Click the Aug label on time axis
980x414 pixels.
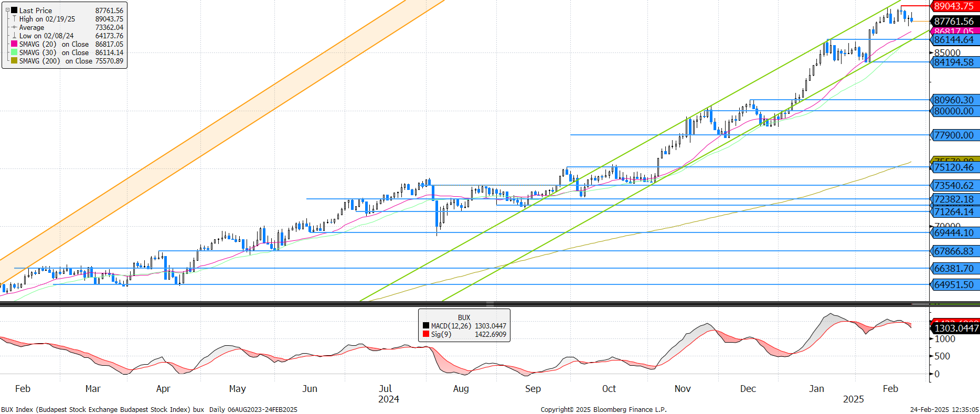pyautogui.click(x=461, y=389)
